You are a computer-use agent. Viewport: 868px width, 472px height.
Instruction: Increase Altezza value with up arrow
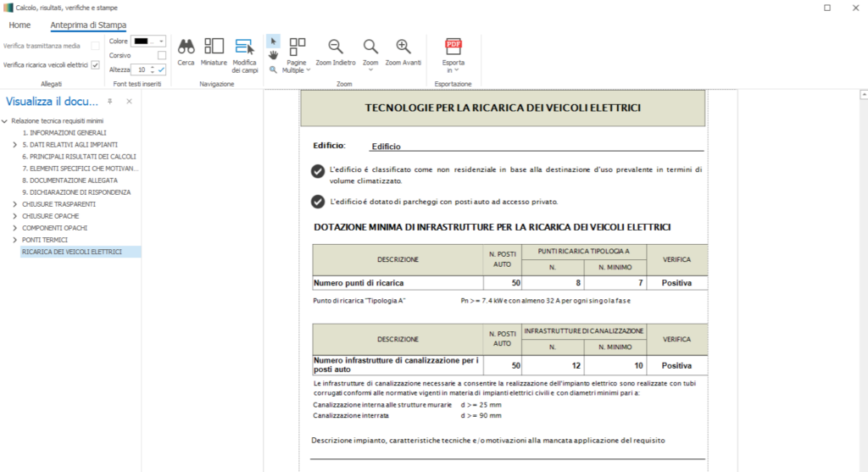click(x=153, y=68)
